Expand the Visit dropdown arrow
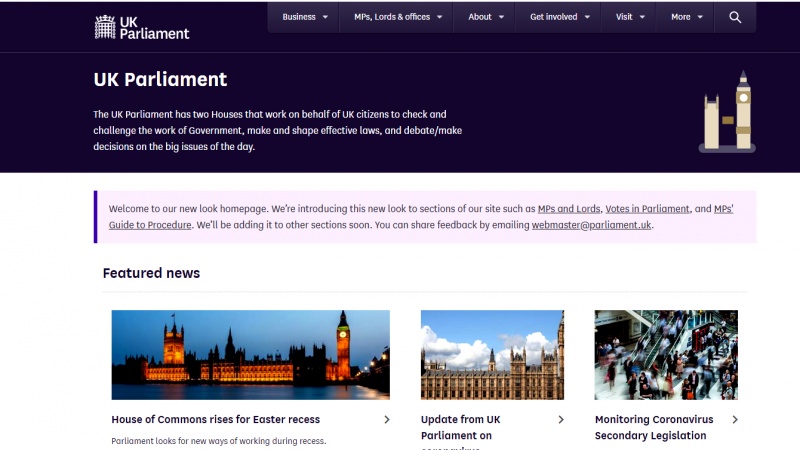800x450 pixels. point(642,17)
